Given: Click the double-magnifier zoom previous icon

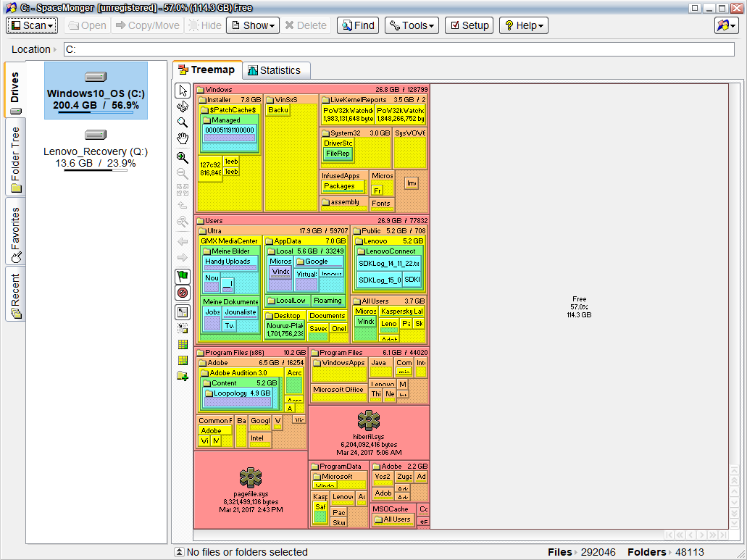Looking at the screenshot, I should coord(183,222).
